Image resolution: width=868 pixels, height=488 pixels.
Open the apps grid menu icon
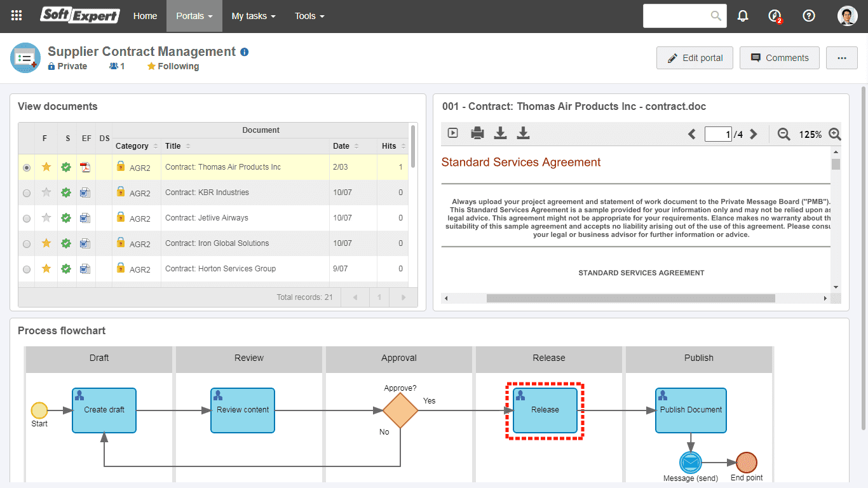pos(17,16)
